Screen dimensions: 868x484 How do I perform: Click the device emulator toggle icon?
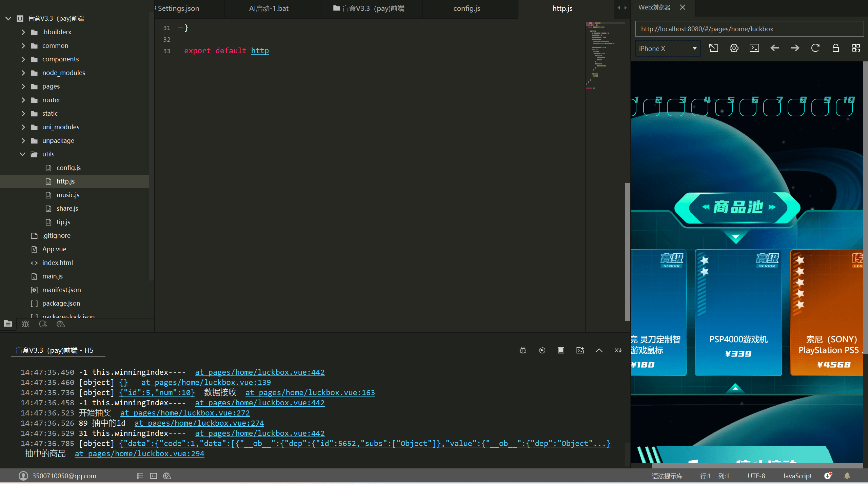click(714, 48)
